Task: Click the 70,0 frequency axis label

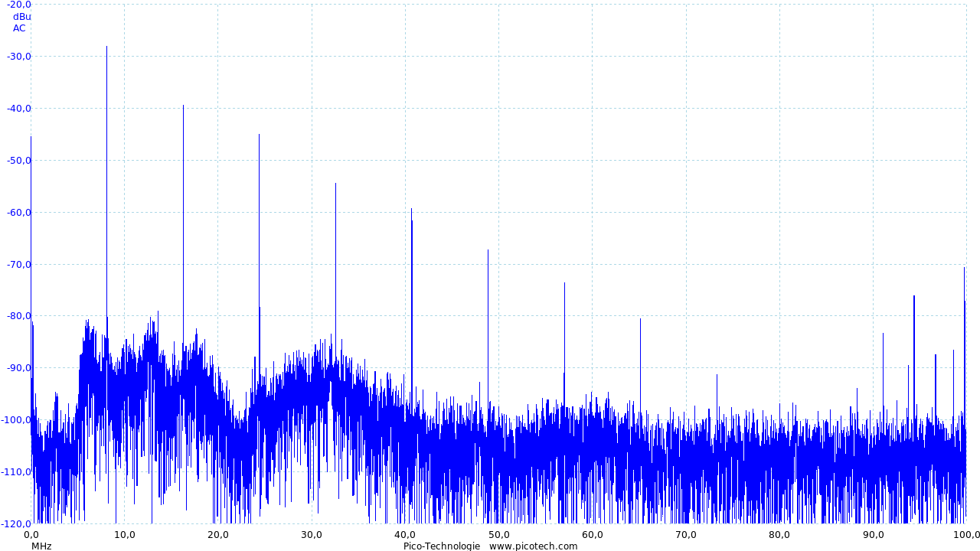Action: 686,534
